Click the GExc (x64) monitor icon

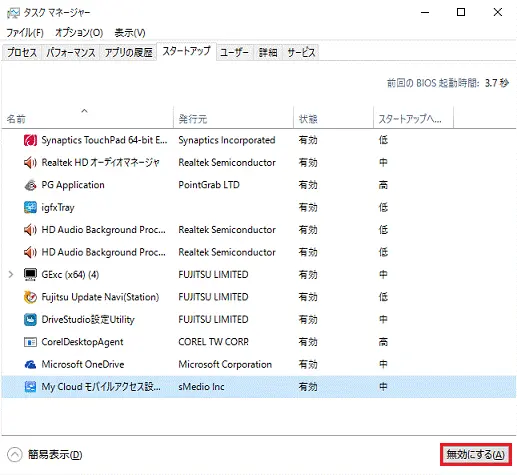point(30,275)
